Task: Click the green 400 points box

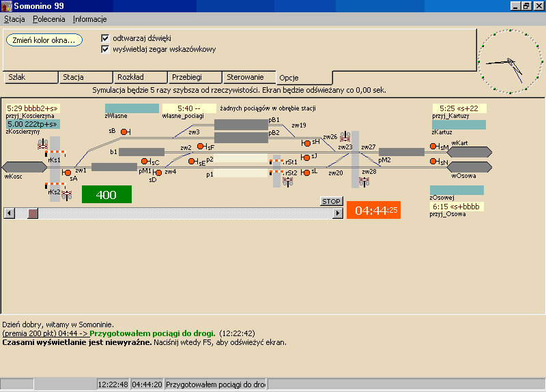Action: click(x=106, y=194)
